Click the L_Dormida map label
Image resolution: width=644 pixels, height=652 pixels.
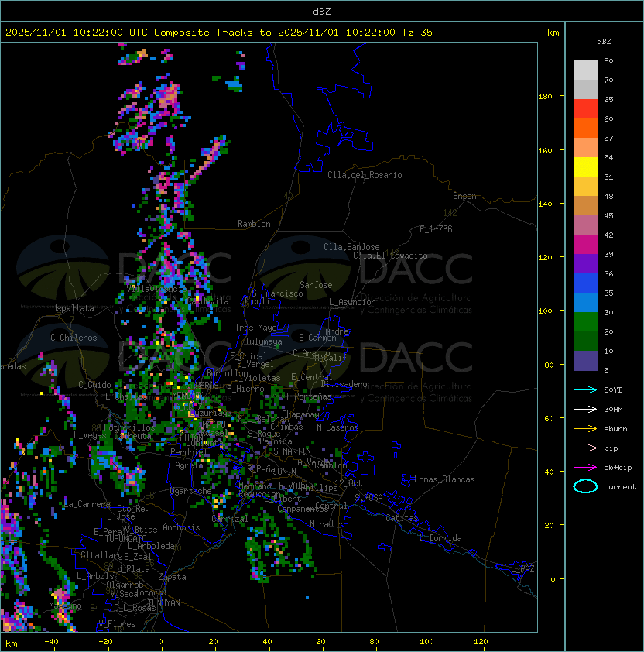440,538
